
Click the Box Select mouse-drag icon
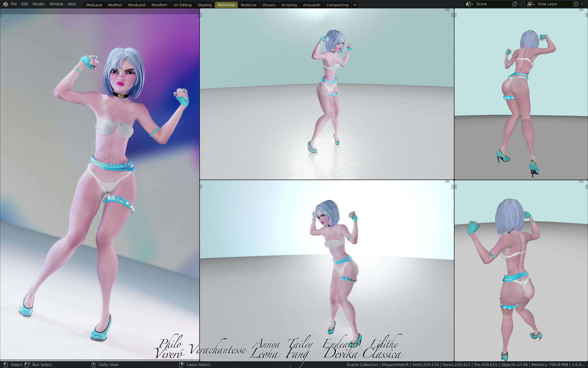27,365
